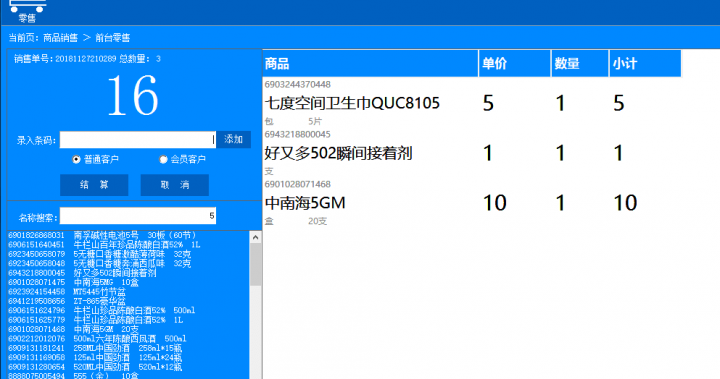Select 520ML中国劲酒 in the search results
Screen dimensions: 720x379
129,367
